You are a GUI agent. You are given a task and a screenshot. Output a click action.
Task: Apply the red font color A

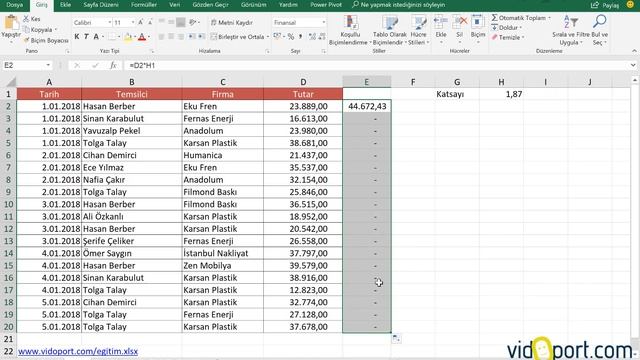142,37
